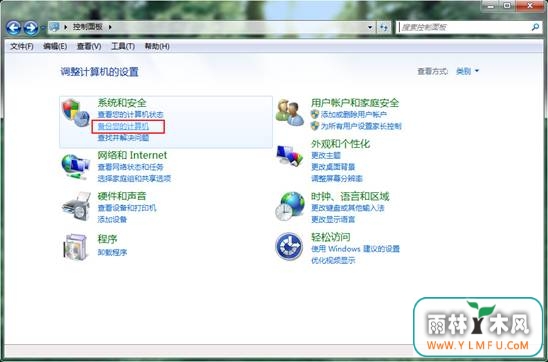Click the arrow before 控制面板 breadcrumb
The width and height of the screenshot is (548, 362).
[66, 27]
